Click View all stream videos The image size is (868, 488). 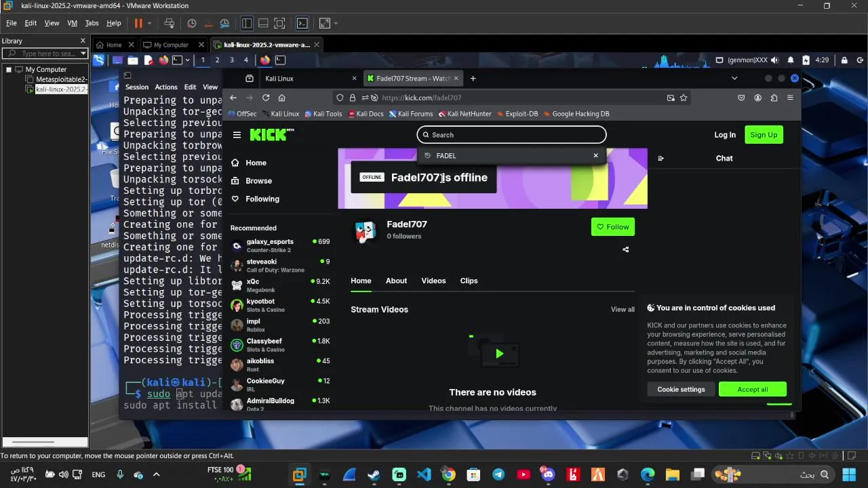pos(623,310)
